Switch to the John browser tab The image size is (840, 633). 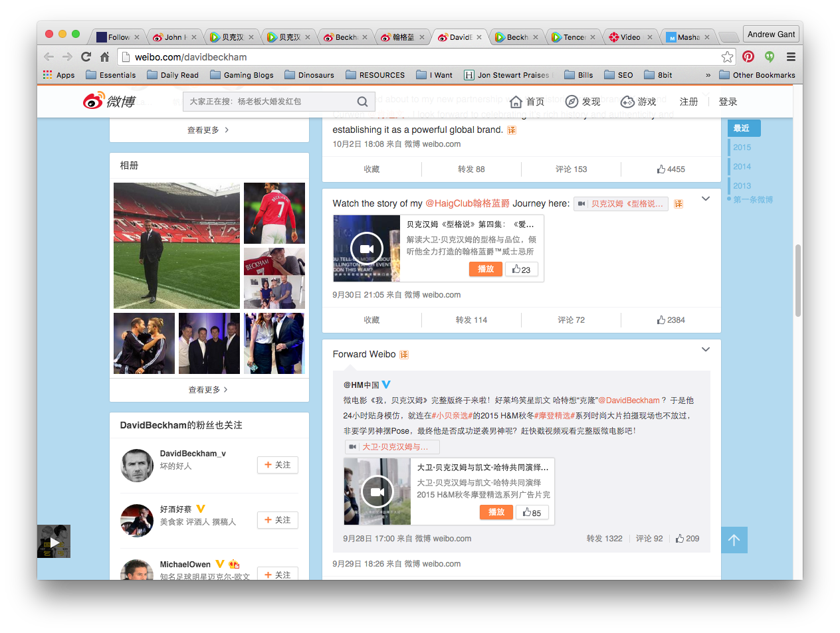[174, 37]
